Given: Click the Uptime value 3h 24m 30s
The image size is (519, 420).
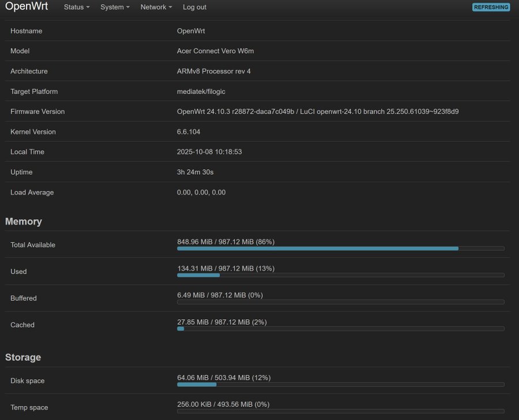Looking at the screenshot, I should point(195,172).
